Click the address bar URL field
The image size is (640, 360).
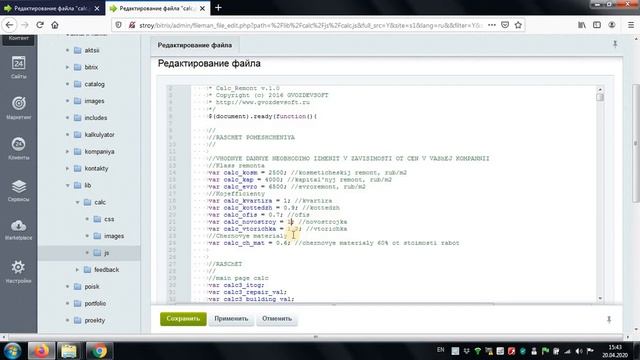[x=310, y=25]
